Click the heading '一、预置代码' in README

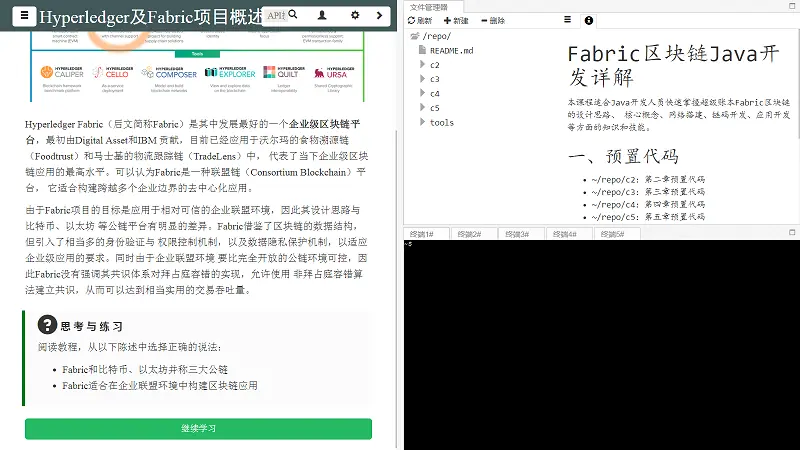(x=623, y=156)
